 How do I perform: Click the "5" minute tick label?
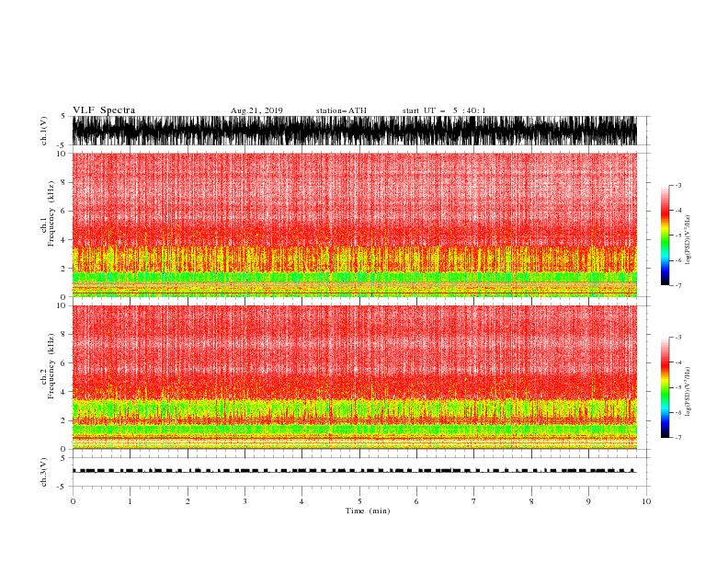(x=359, y=501)
